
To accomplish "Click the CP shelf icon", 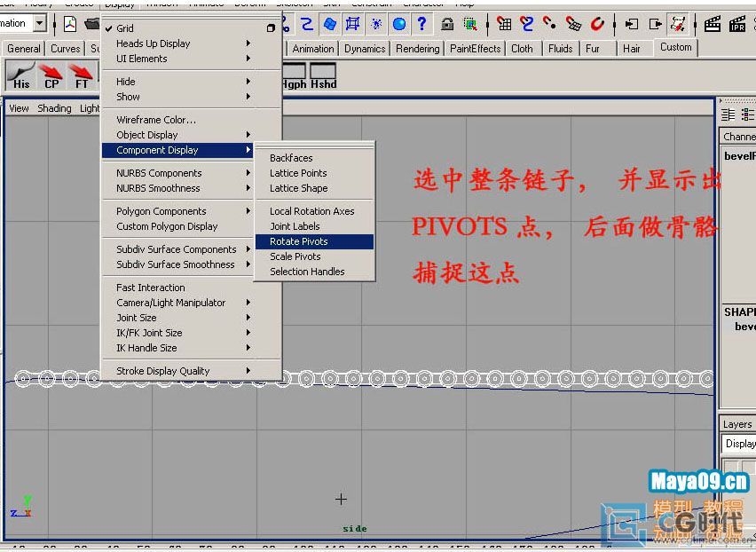I will click(x=52, y=75).
